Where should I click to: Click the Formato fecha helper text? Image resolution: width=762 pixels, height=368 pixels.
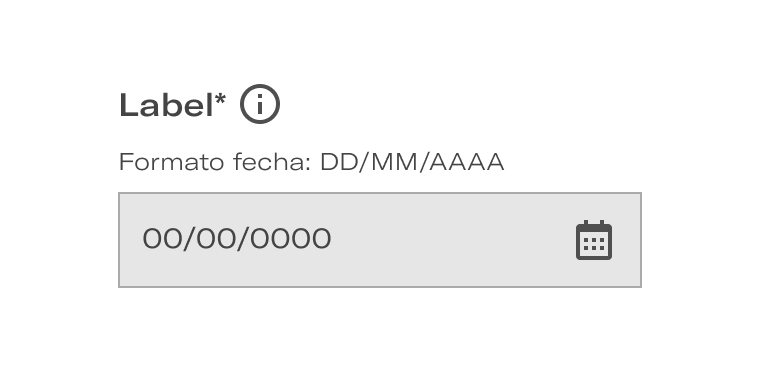click(312, 162)
